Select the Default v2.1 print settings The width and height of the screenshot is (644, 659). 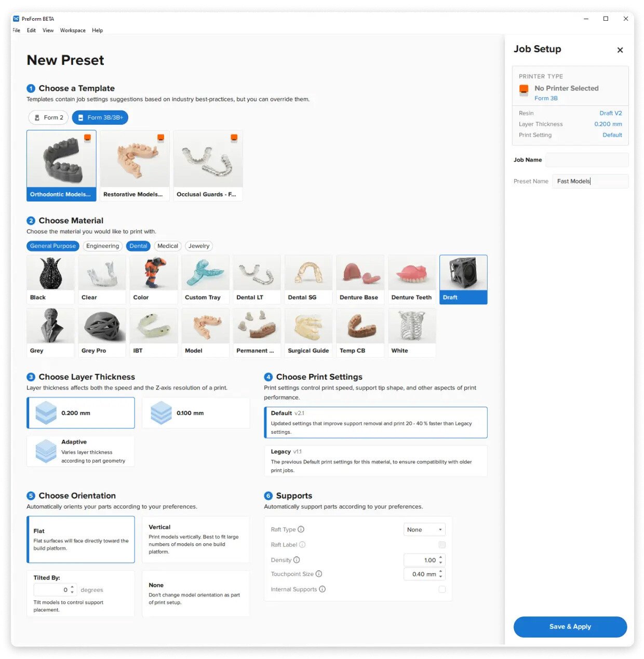coord(375,422)
